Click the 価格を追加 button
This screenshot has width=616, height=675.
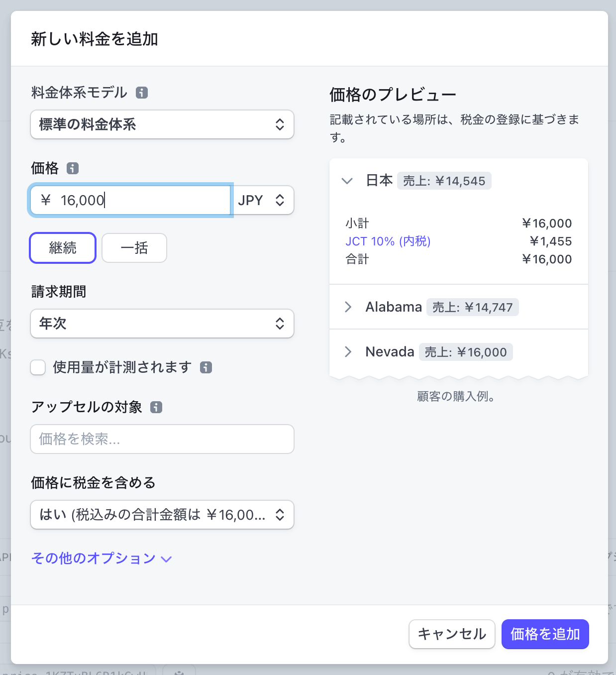coord(545,634)
